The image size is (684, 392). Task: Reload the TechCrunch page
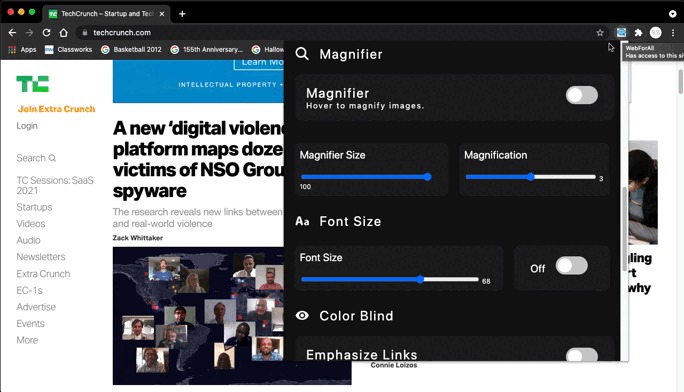46,33
